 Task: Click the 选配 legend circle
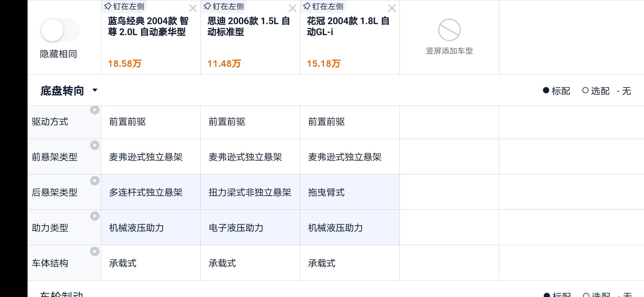[x=585, y=90]
